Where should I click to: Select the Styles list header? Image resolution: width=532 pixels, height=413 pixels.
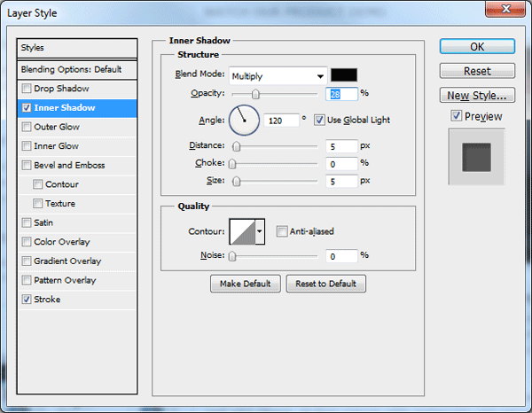click(77, 48)
